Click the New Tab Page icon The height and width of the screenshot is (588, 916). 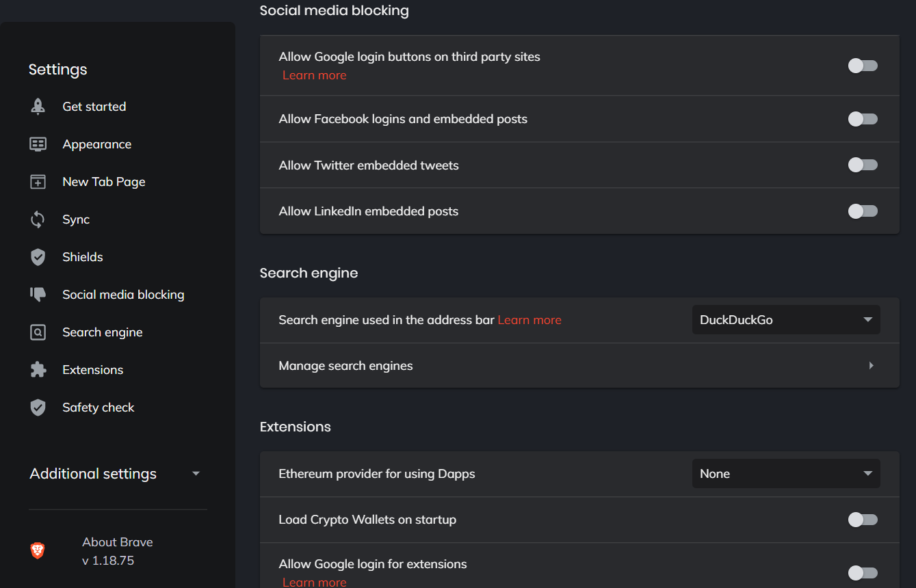[38, 182]
